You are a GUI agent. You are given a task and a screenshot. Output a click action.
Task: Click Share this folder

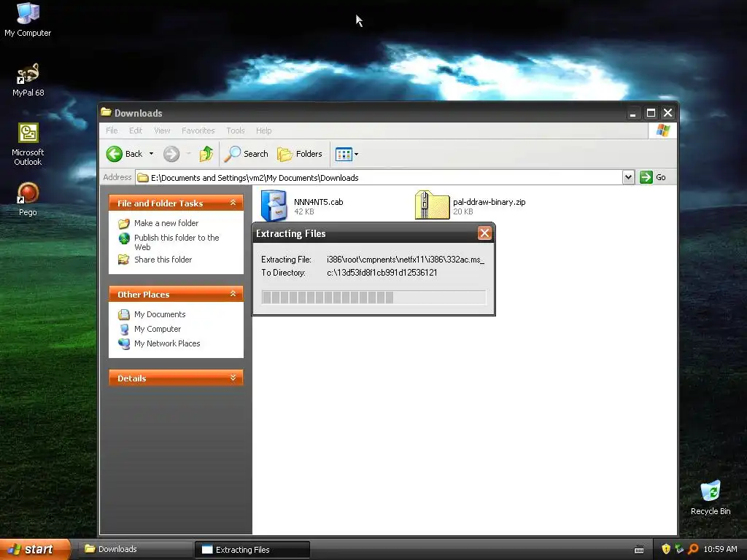[163, 260]
